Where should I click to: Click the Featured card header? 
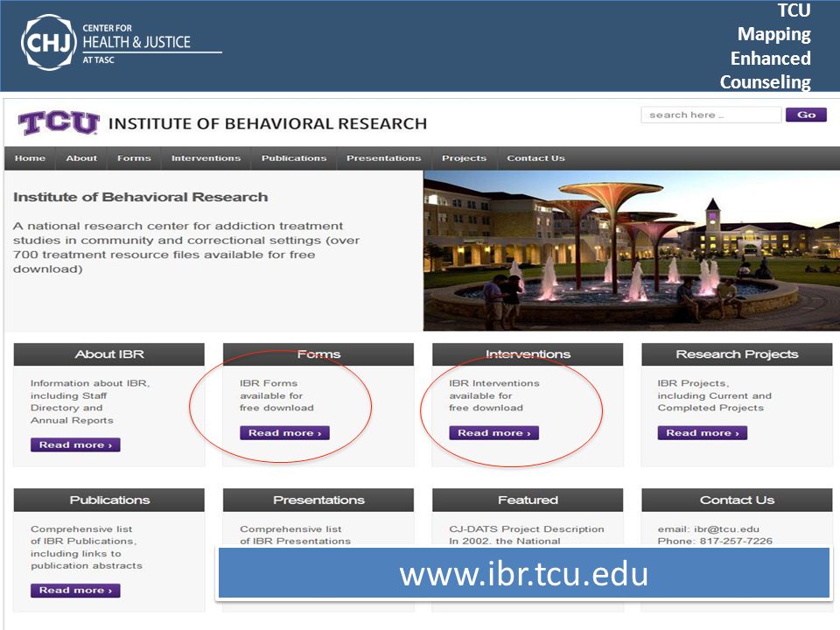[528, 500]
